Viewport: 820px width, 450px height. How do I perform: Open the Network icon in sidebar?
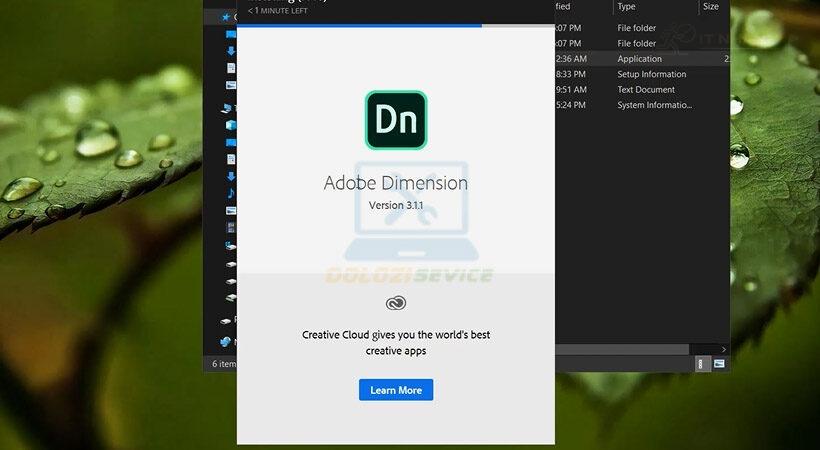coord(226,341)
